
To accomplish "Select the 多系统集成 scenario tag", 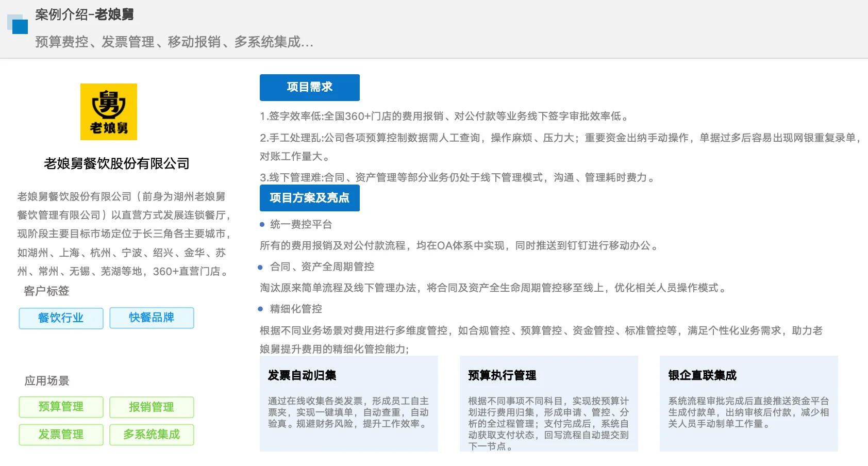I will [x=152, y=435].
